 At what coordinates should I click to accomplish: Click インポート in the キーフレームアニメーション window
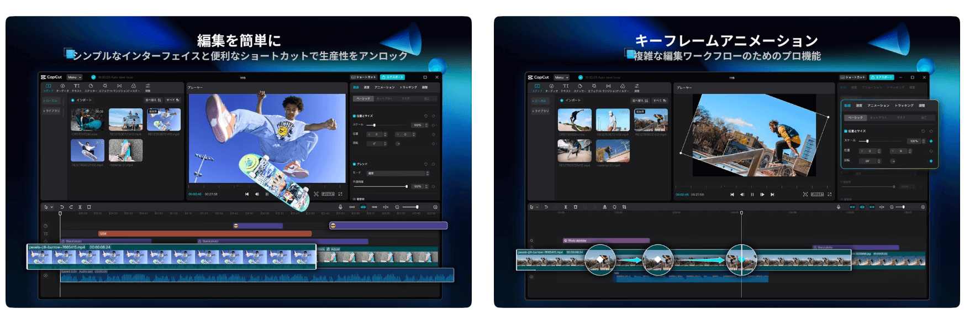[x=571, y=100]
